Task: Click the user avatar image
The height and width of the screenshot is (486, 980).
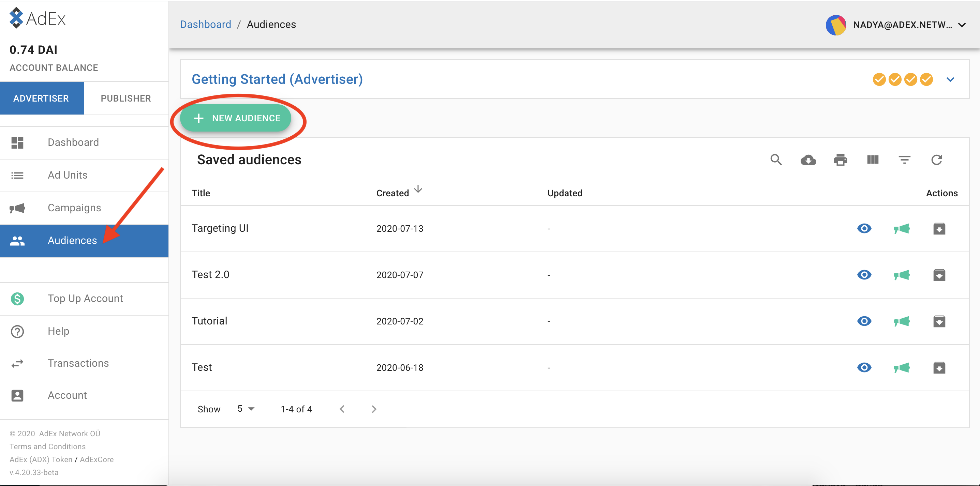Action: click(836, 25)
